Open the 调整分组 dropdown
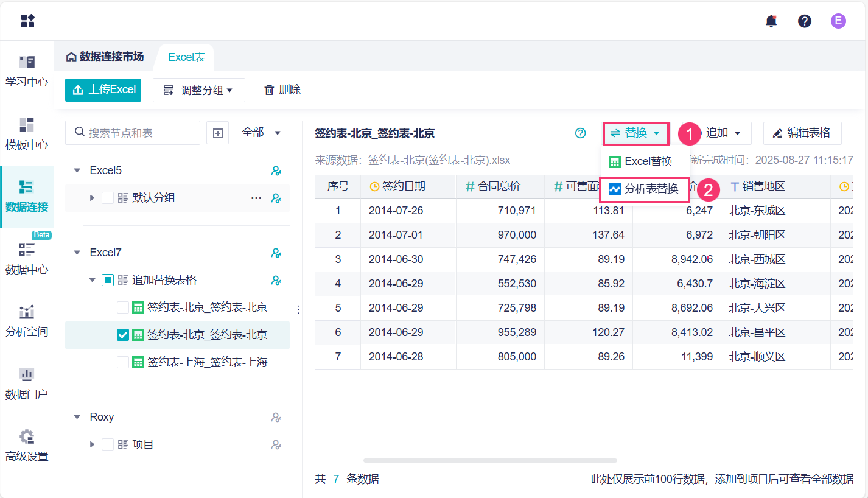Screen dimensions: 868x498 coord(198,90)
